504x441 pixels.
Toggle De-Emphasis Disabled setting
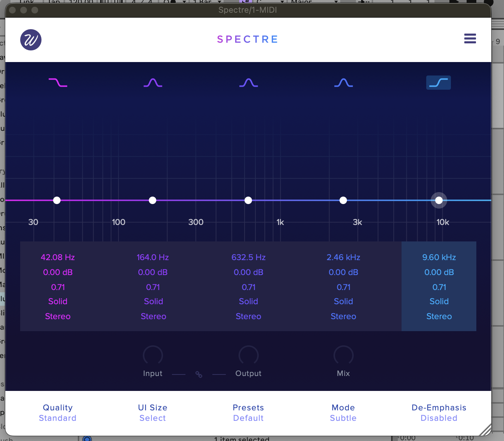pos(439,418)
